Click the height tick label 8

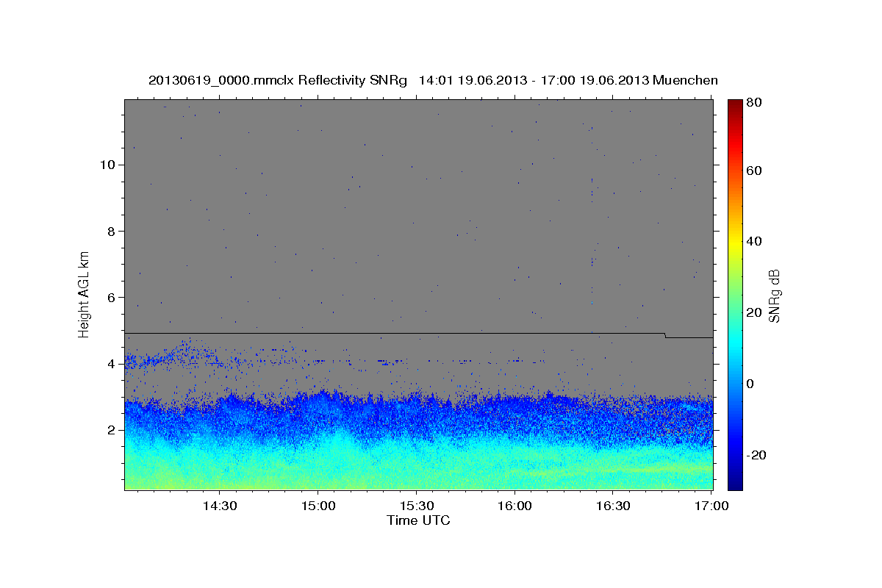[x=110, y=231]
